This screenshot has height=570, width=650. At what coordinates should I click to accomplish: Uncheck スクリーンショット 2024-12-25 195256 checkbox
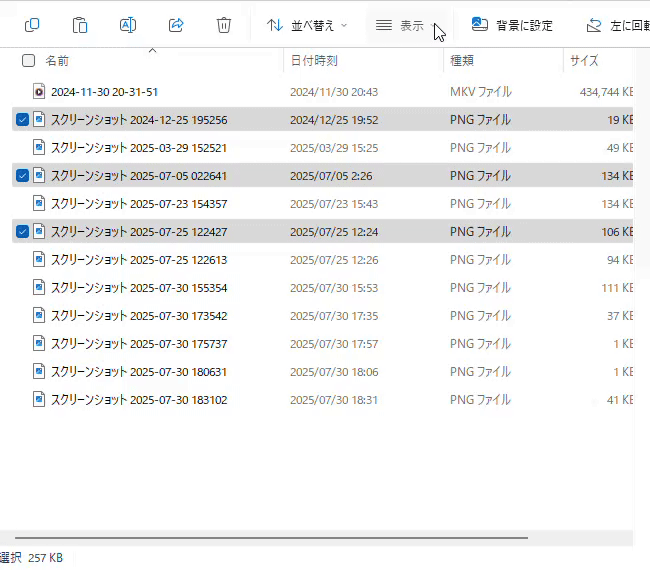22,120
